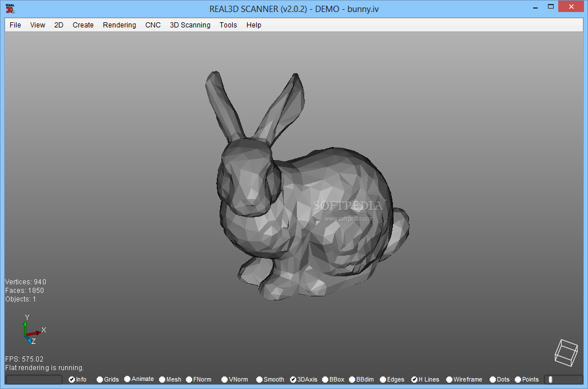Open the Rendering menu

click(119, 25)
